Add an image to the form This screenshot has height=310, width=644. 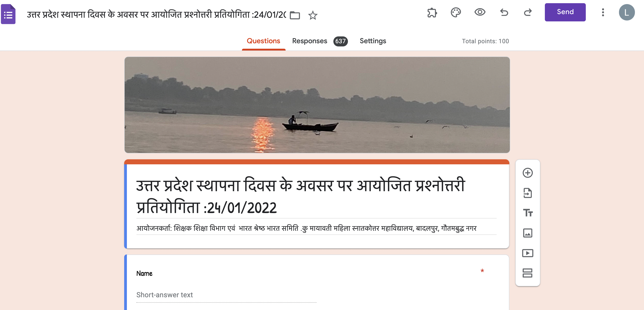[x=528, y=233]
